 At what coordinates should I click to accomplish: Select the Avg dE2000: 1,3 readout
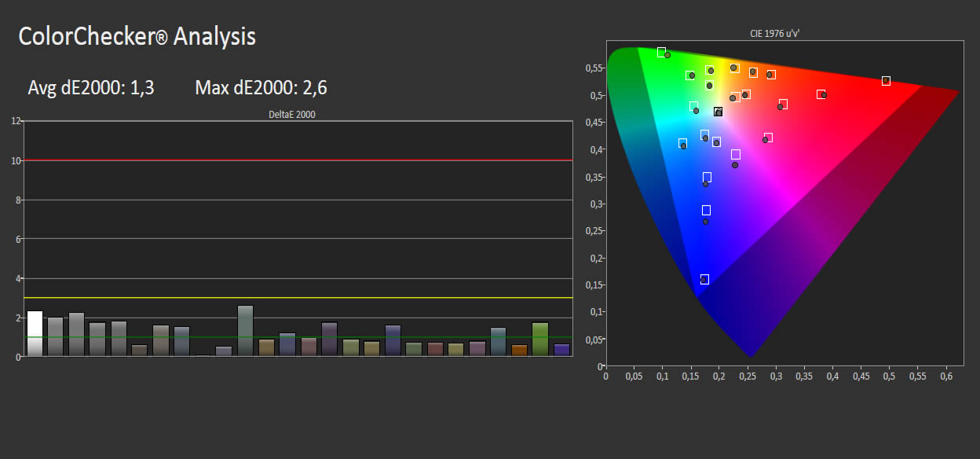(x=91, y=88)
